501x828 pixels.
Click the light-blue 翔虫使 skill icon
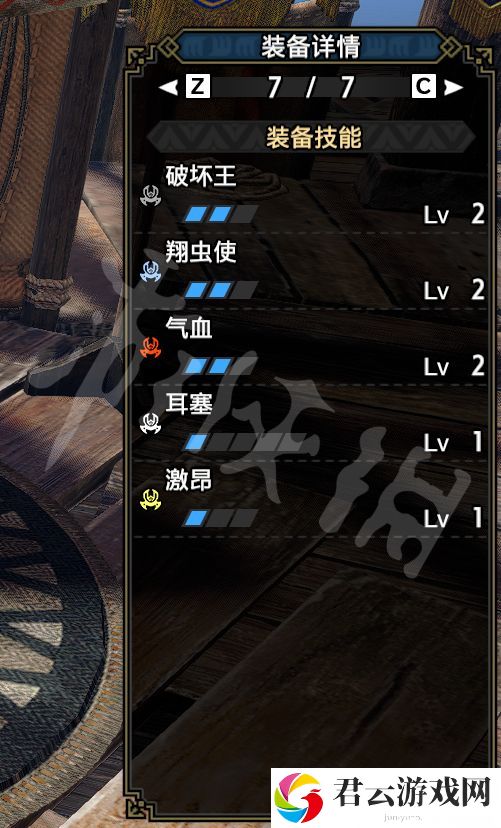pos(150,271)
